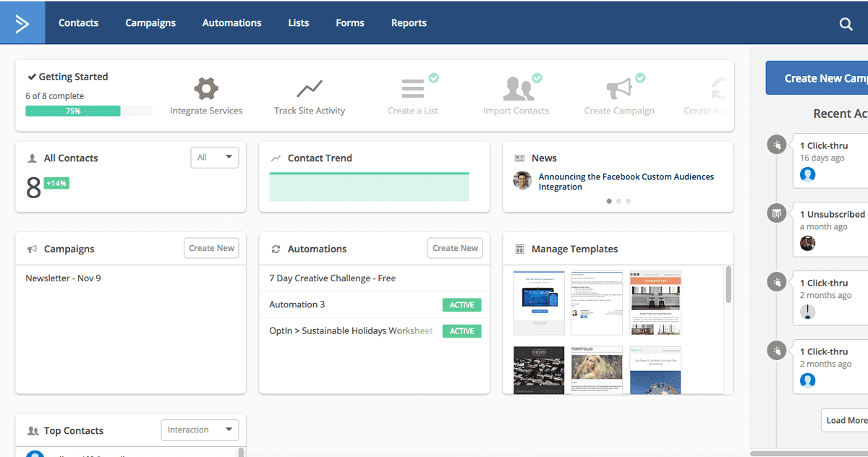
Task: Select the Portfolio template thumbnail
Action: tap(597, 370)
